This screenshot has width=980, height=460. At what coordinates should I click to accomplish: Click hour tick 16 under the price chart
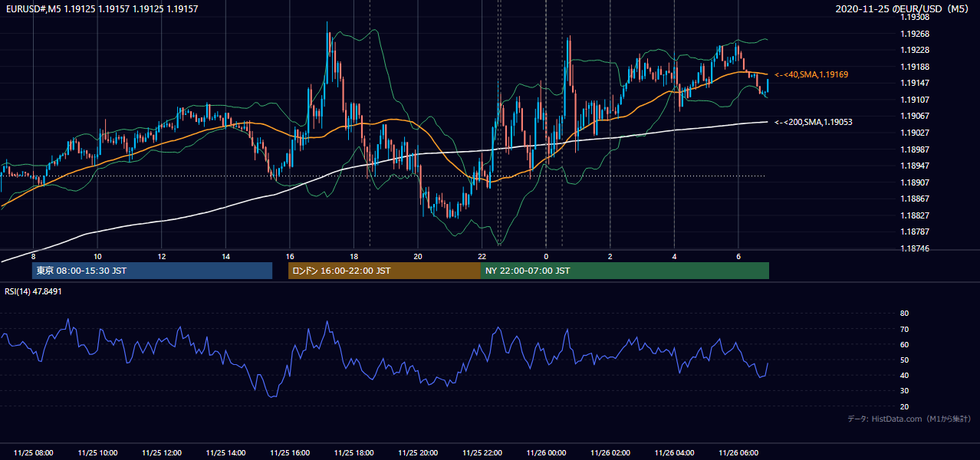coord(290,256)
